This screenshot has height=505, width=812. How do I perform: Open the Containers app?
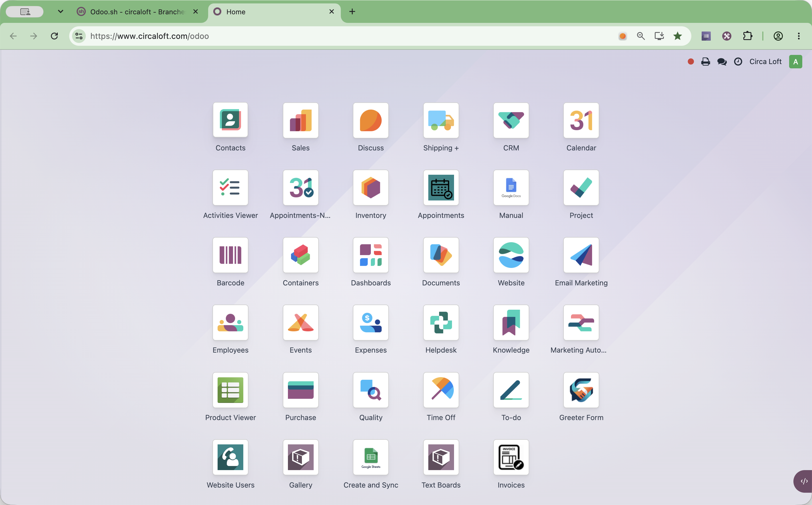[x=300, y=255]
